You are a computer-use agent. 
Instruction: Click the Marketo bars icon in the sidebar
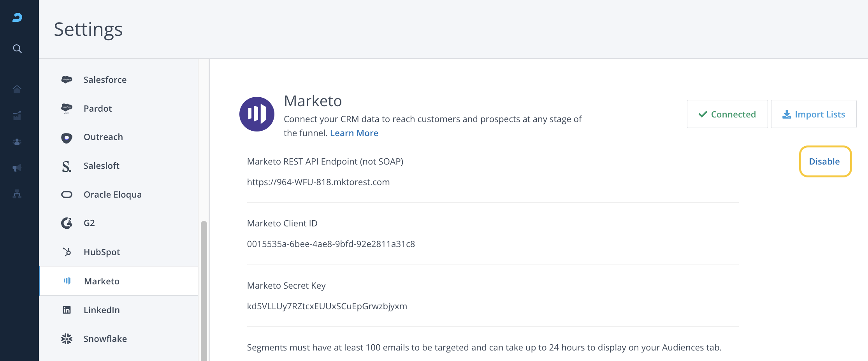(67, 281)
